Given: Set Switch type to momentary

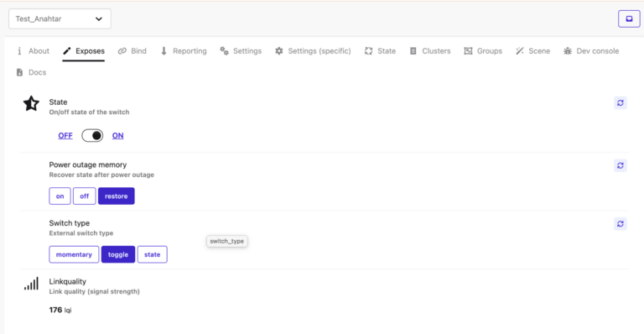Looking at the screenshot, I should click(x=74, y=254).
